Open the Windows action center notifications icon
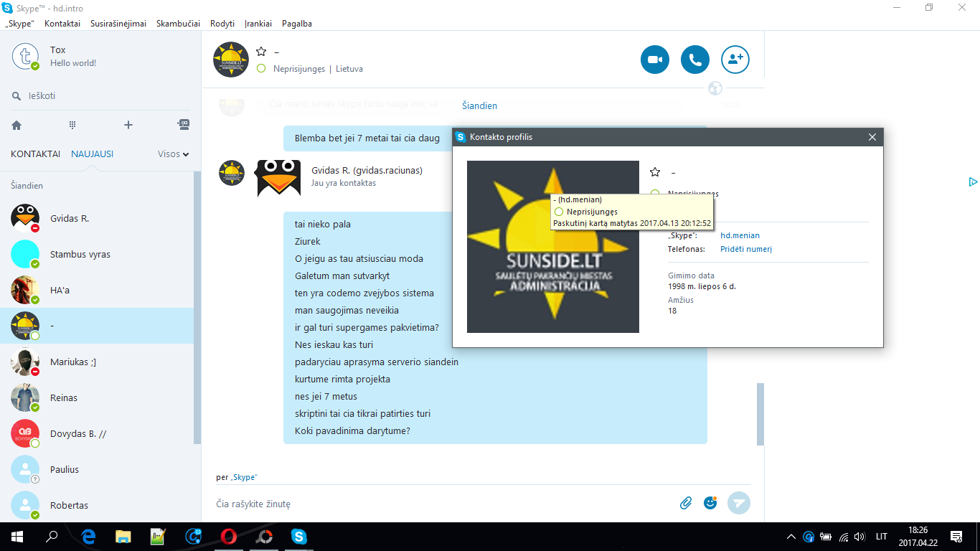 (956, 537)
